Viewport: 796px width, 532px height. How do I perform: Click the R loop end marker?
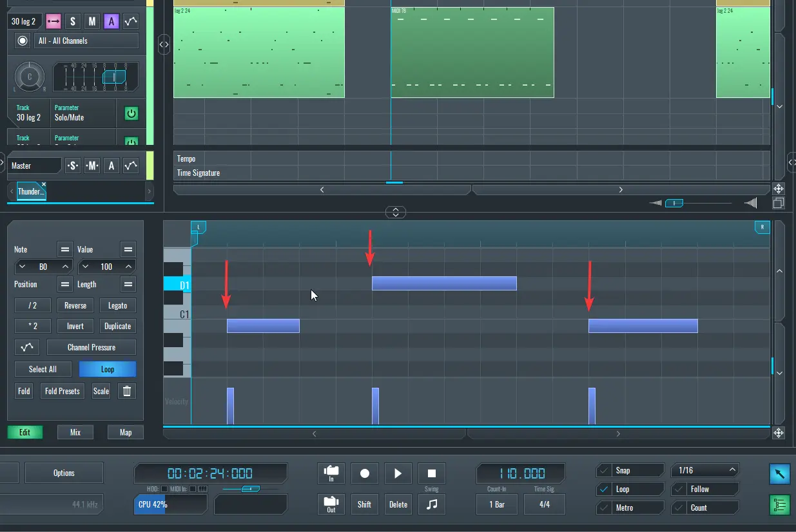pyautogui.click(x=762, y=227)
